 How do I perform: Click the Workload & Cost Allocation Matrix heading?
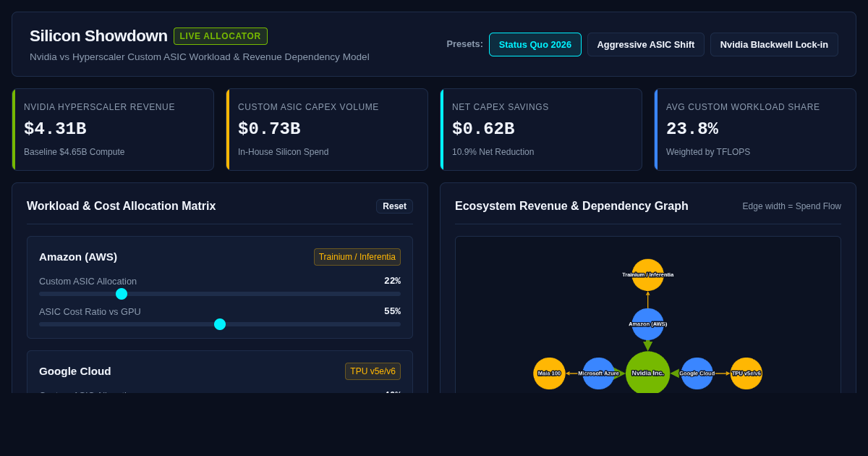point(122,206)
